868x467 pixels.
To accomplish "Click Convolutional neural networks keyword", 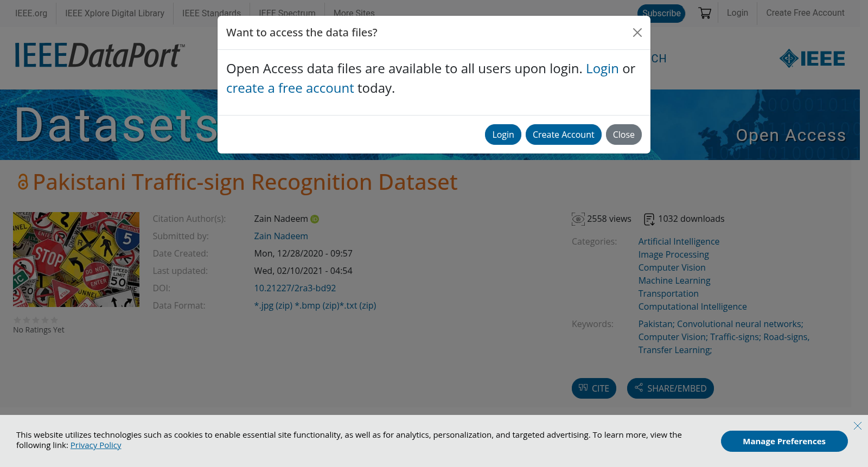I will 740,324.
